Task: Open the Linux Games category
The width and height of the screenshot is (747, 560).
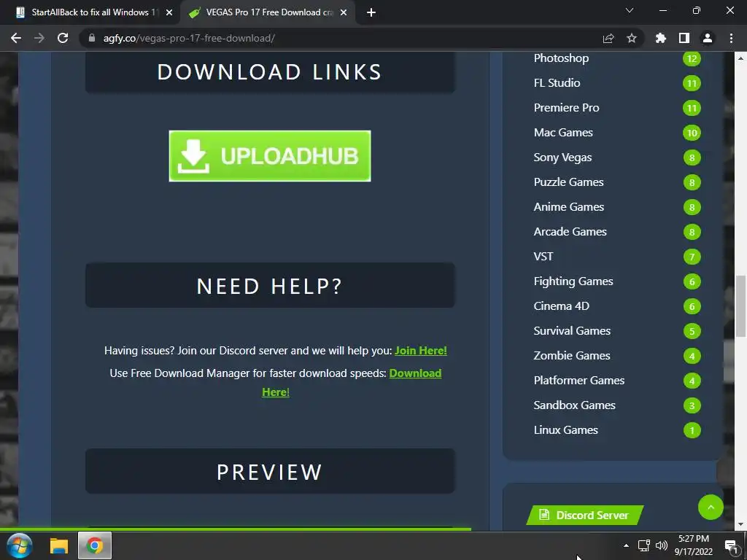Action: [565, 429]
